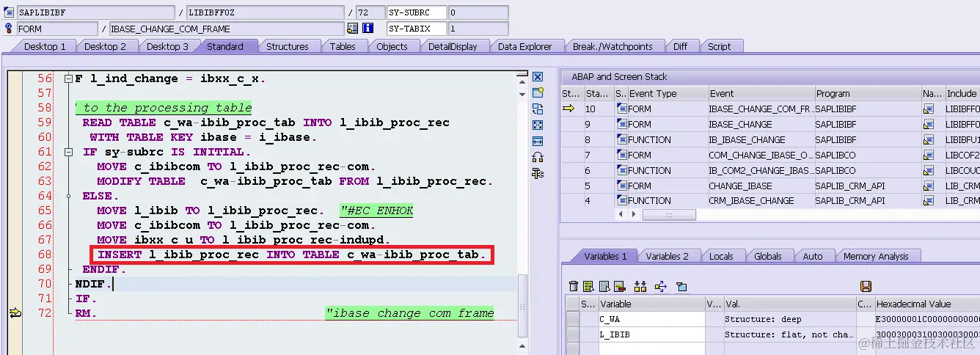This screenshot has width=980, height=355.
Task: Switch to Auto variables tab
Action: tap(812, 256)
